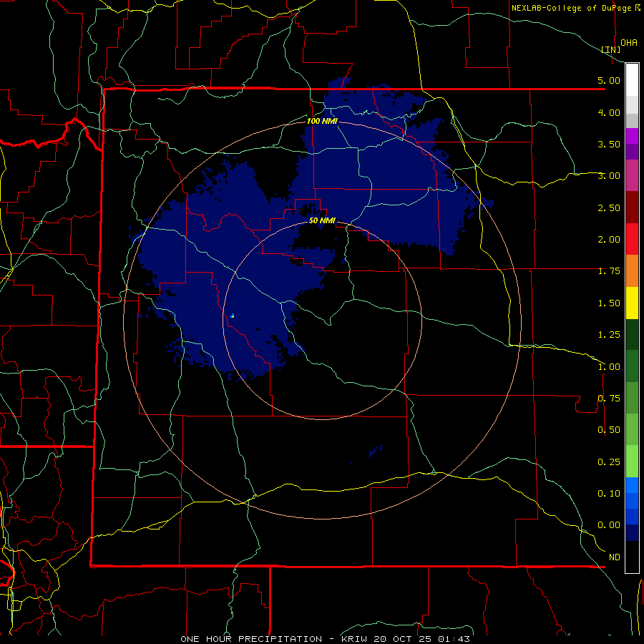
Task: Click the OHA product code label
Action: 629,42
